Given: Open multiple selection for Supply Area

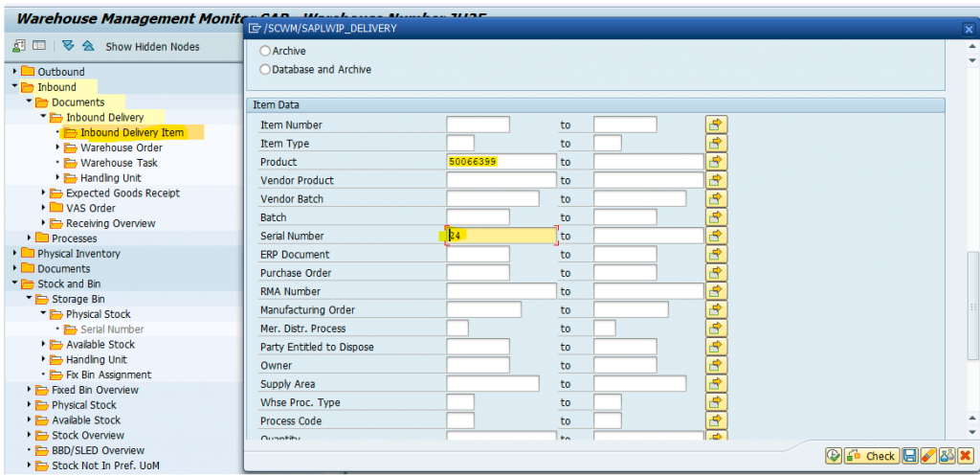Looking at the screenshot, I should (x=716, y=383).
